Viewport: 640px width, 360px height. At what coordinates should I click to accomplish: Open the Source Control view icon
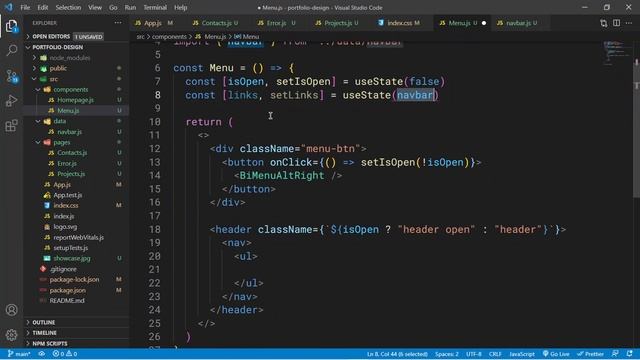12,76
